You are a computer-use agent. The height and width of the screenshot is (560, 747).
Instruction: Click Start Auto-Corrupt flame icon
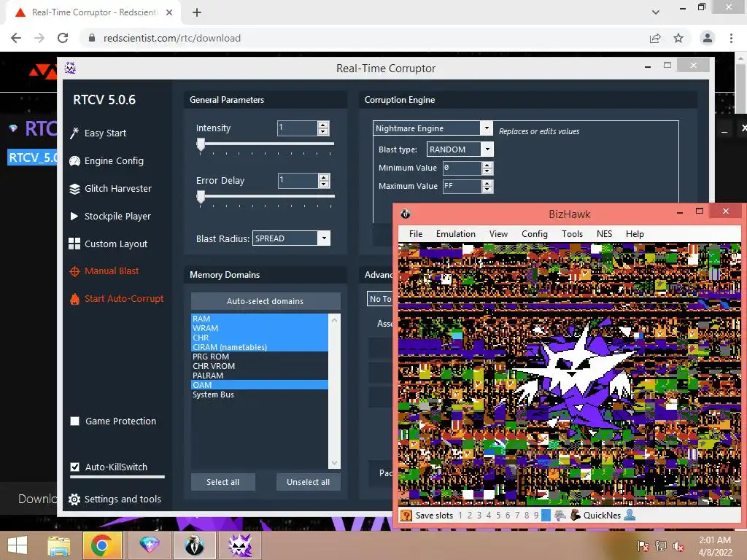(x=74, y=299)
